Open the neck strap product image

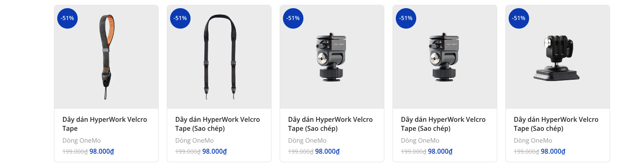coord(219,57)
